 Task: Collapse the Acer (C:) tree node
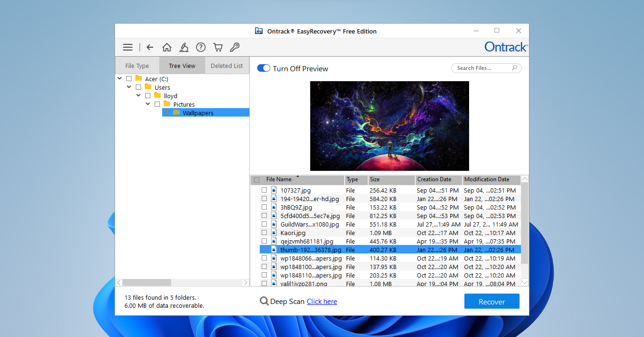[x=120, y=78]
